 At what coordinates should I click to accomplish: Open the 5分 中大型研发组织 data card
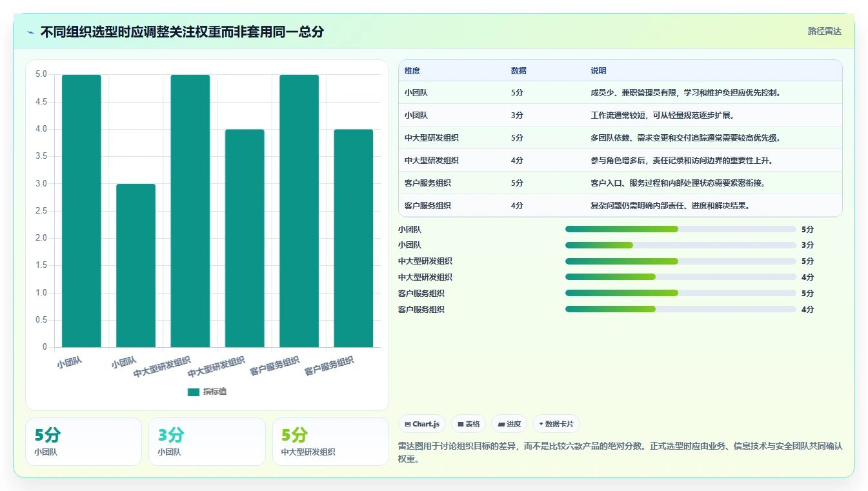(x=330, y=441)
